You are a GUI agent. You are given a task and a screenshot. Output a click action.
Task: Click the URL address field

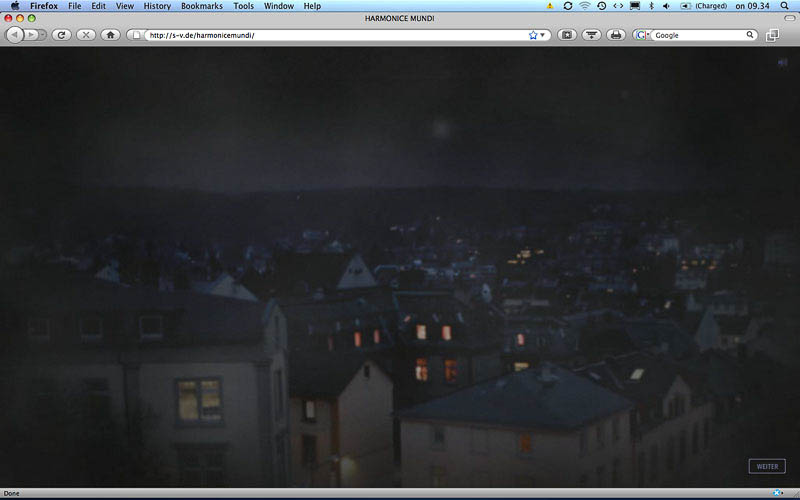tap(337, 35)
